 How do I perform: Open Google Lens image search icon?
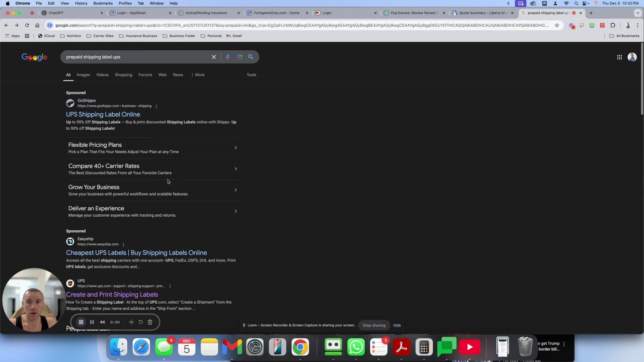click(239, 57)
